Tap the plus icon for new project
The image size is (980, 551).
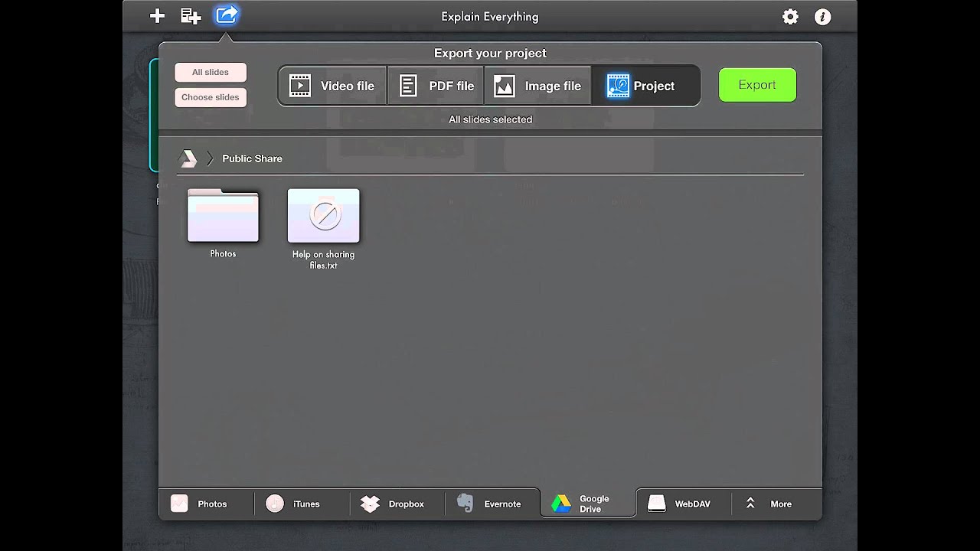(x=157, y=15)
